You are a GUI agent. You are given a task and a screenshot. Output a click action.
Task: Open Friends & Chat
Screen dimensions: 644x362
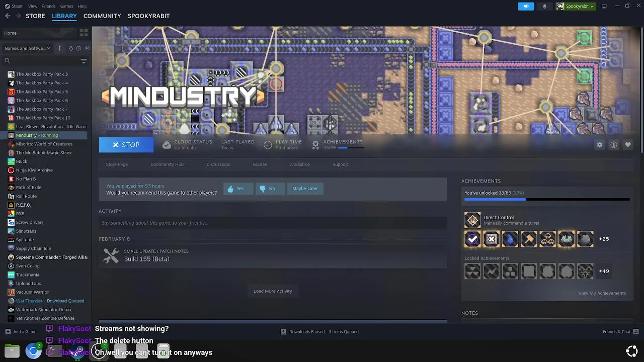coord(620,332)
